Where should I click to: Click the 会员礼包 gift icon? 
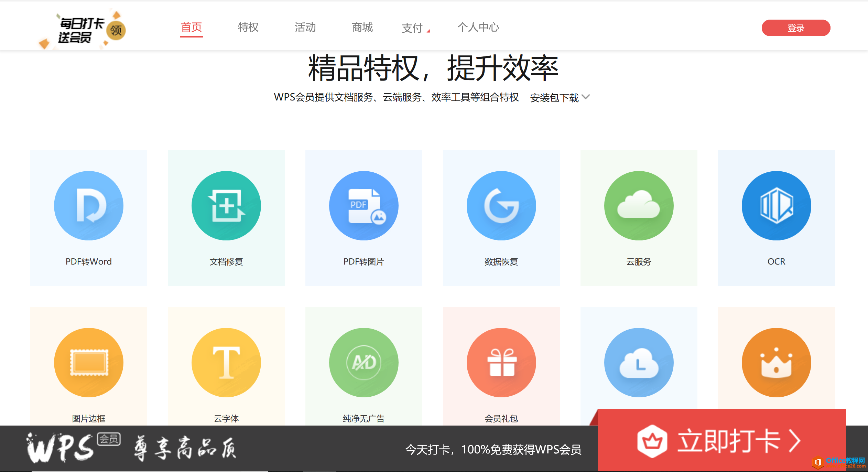[501, 363]
